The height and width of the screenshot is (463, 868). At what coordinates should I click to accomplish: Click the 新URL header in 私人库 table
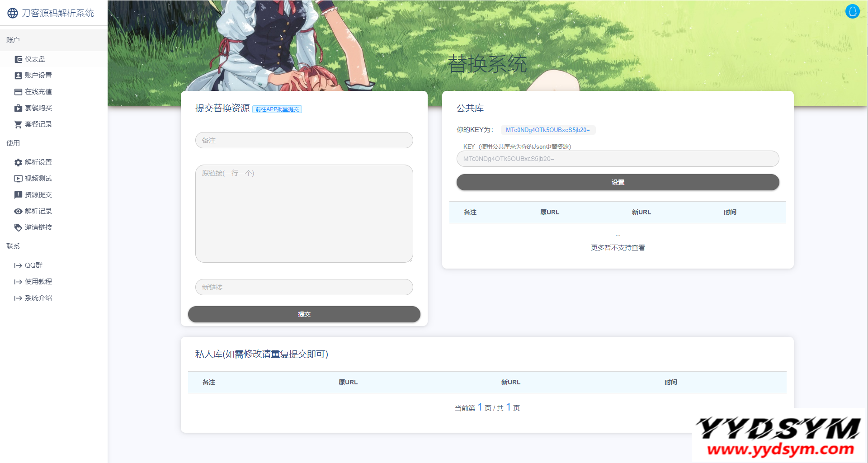[x=511, y=382]
